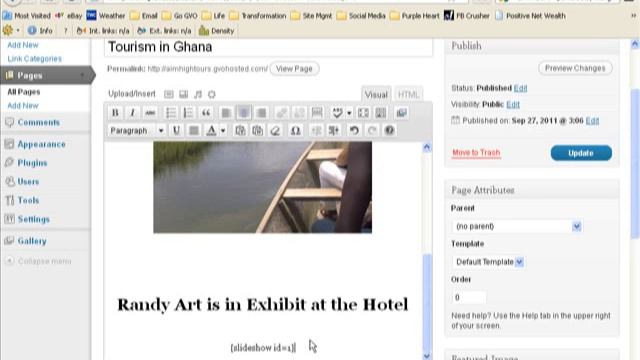Open the Gallery sidebar menu
This screenshot has width=640, height=360.
(32, 241)
